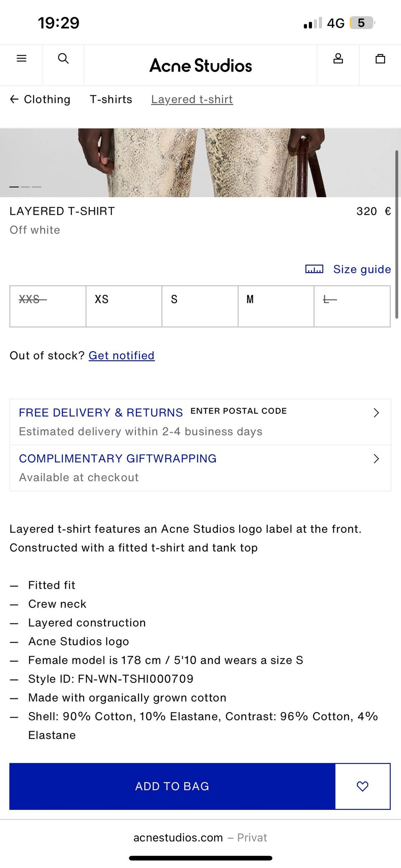Select size S

tap(200, 306)
